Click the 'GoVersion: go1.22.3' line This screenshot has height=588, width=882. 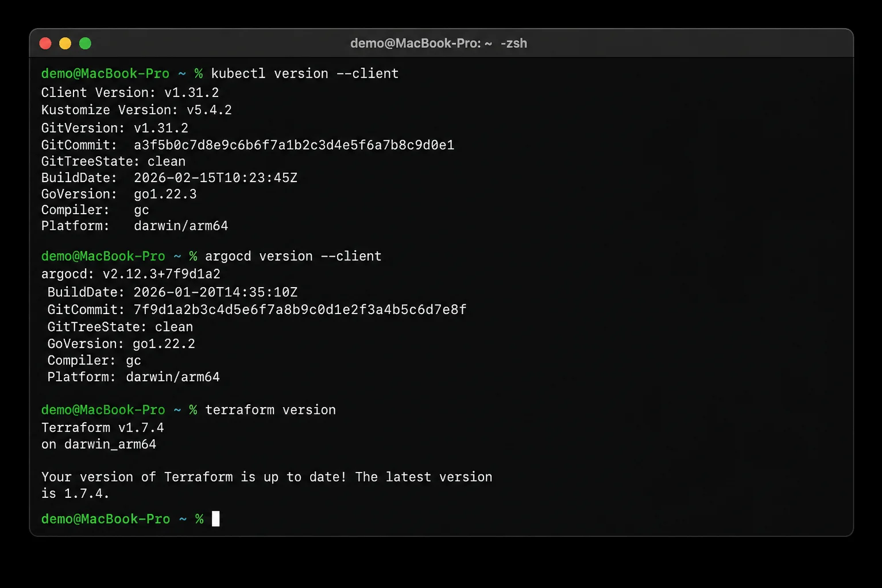119,194
